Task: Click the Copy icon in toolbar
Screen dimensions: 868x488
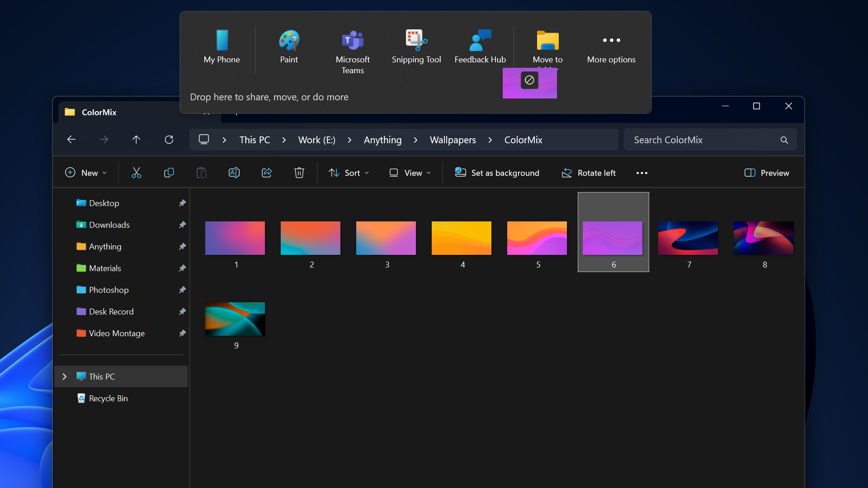Action: tap(169, 173)
